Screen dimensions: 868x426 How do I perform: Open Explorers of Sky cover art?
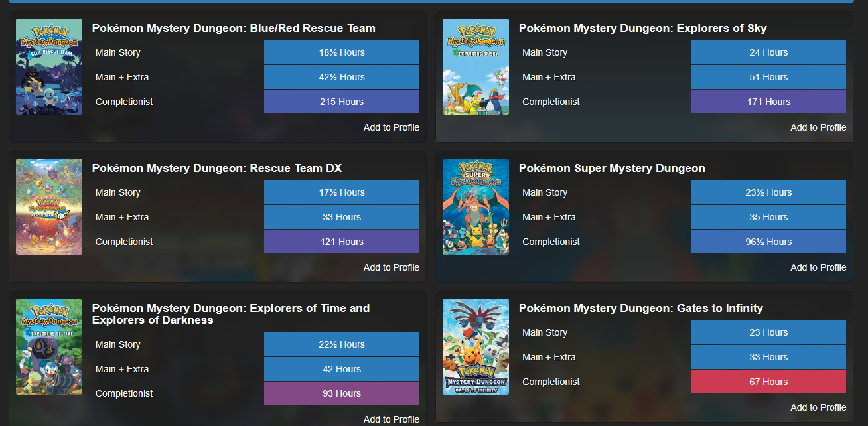click(x=476, y=66)
